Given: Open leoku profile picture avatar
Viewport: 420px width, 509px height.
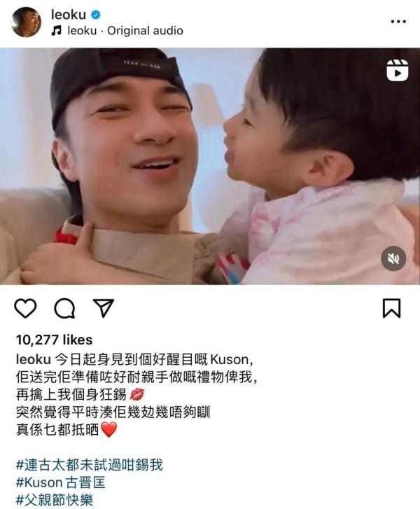Looking at the screenshot, I should [x=26, y=22].
